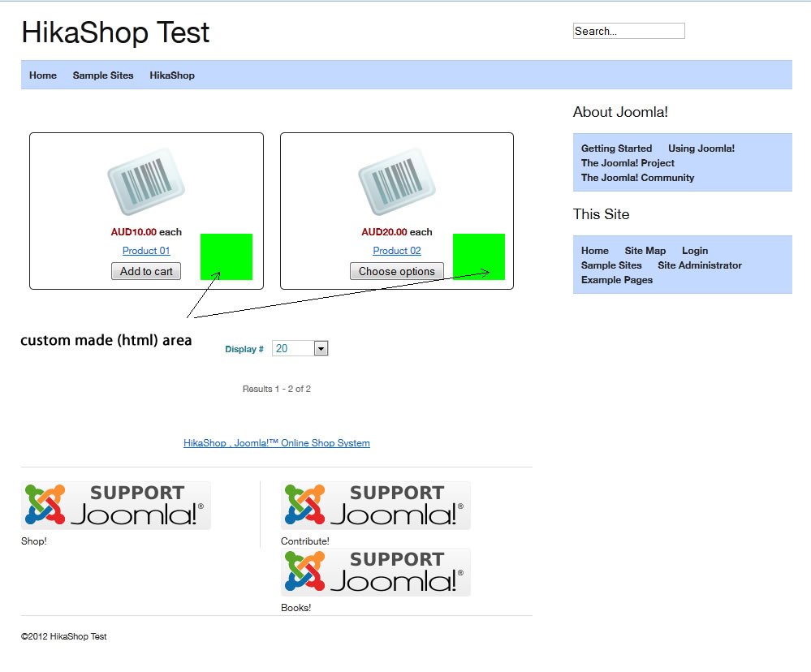Open The Joomla! Community link
The width and height of the screenshot is (811, 672).
pyautogui.click(x=638, y=177)
